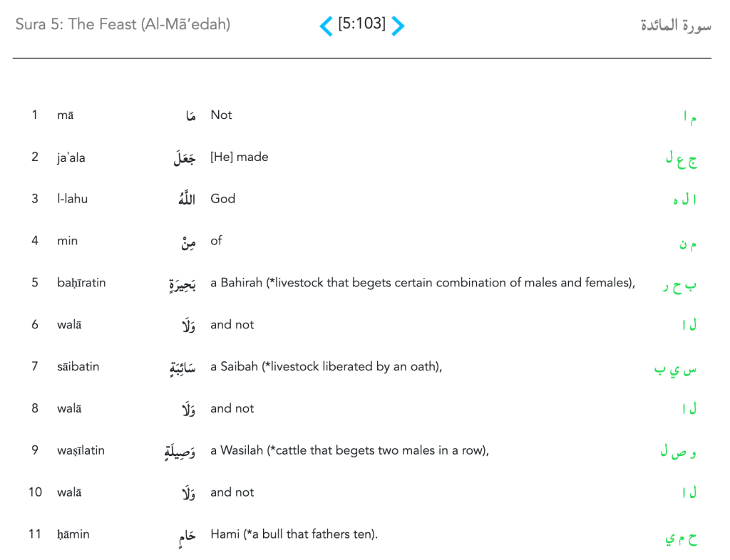
Task: Click the root letters for sāibatin row
Action: (x=675, y=370)
